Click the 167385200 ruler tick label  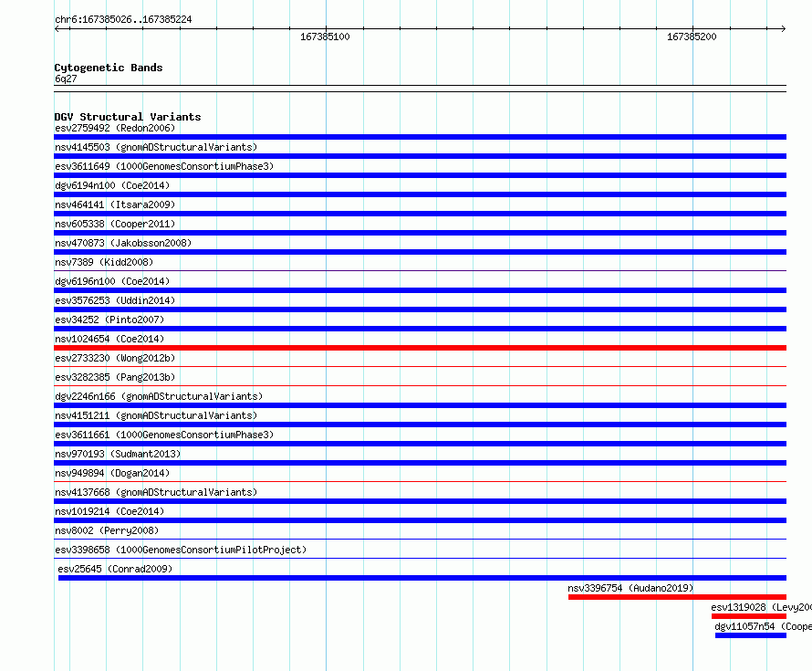tap(692, 37)
